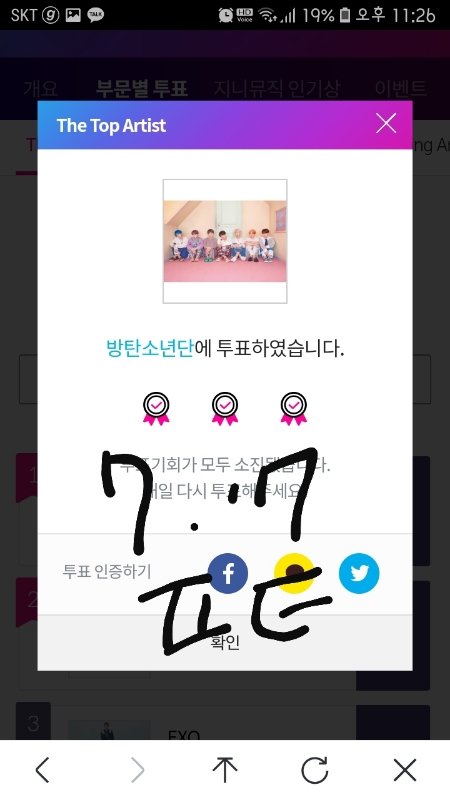Viewport: 450px width, 800px height.
Task: Go forward with the browser forward arrow
Action: (x=137, y=770)
